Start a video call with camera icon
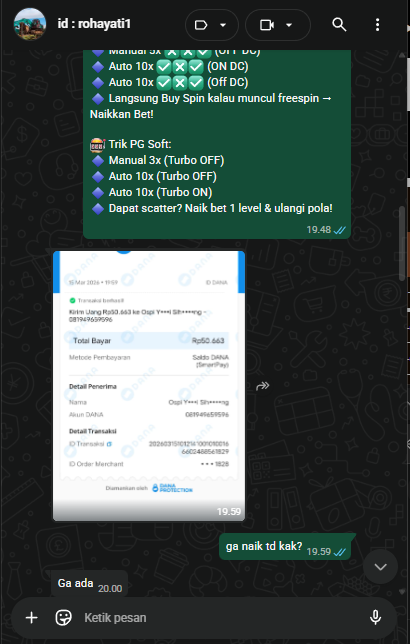Viewport: 410px width, 644px height. [x=267, y=25]
